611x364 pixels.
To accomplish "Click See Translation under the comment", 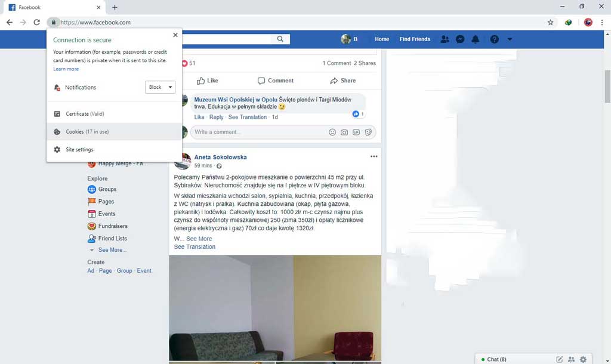I will (x=248, y=117).
